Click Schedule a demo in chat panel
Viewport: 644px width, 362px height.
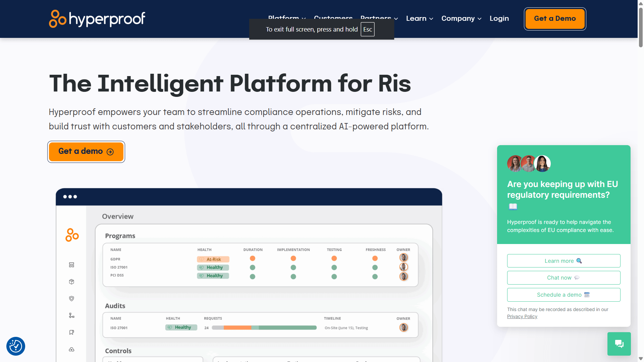pos(563,295)
